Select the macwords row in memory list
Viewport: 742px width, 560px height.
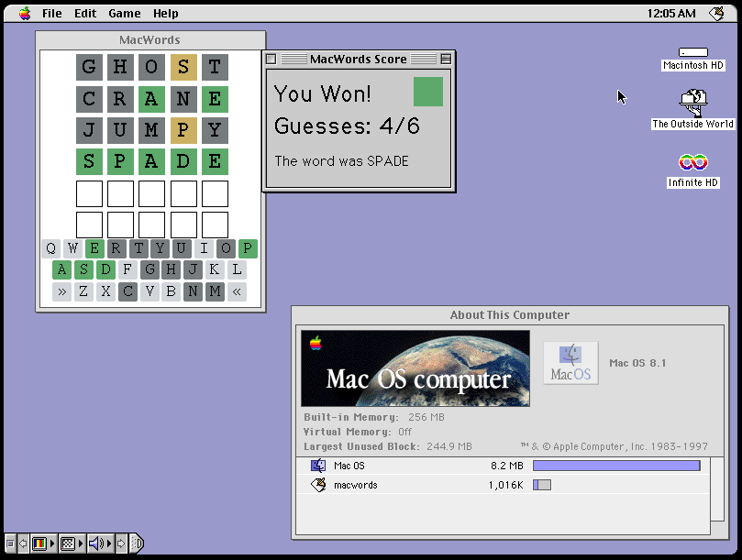504,485
